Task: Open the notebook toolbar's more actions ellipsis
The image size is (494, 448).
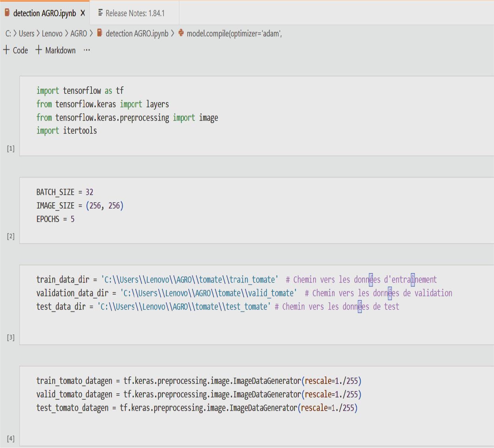Action: point(87,50)
